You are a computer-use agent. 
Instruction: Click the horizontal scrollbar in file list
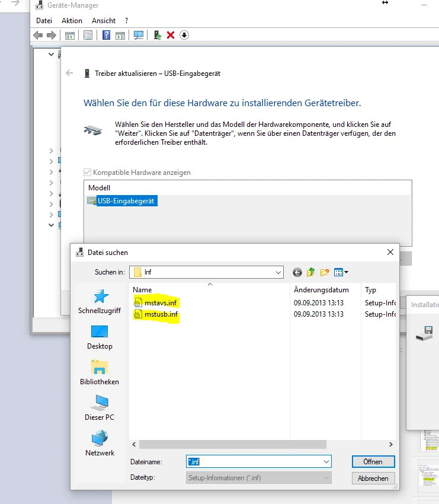coord(233,445)
